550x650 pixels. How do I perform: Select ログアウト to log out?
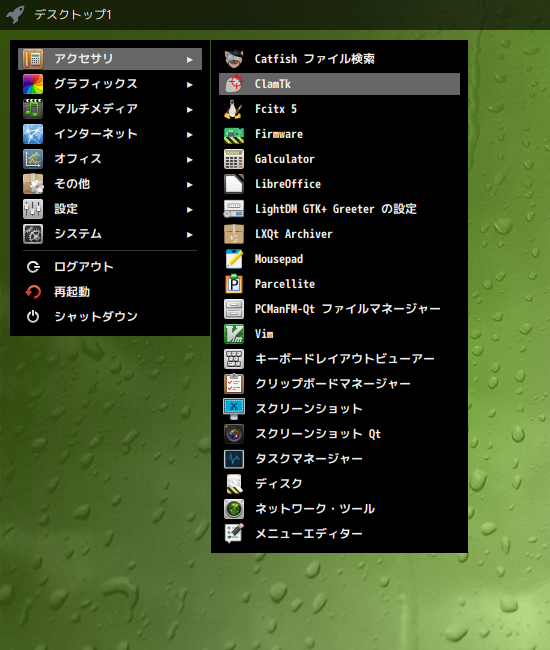pos(110,267)
